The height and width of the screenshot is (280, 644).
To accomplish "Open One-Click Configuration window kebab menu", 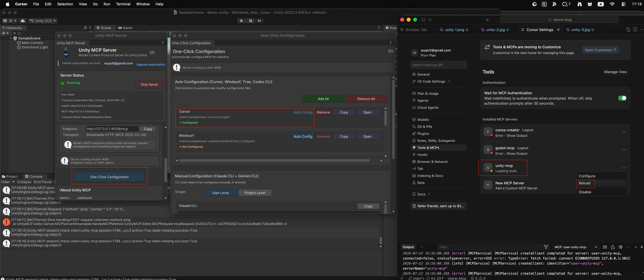I will pos(391,43).
